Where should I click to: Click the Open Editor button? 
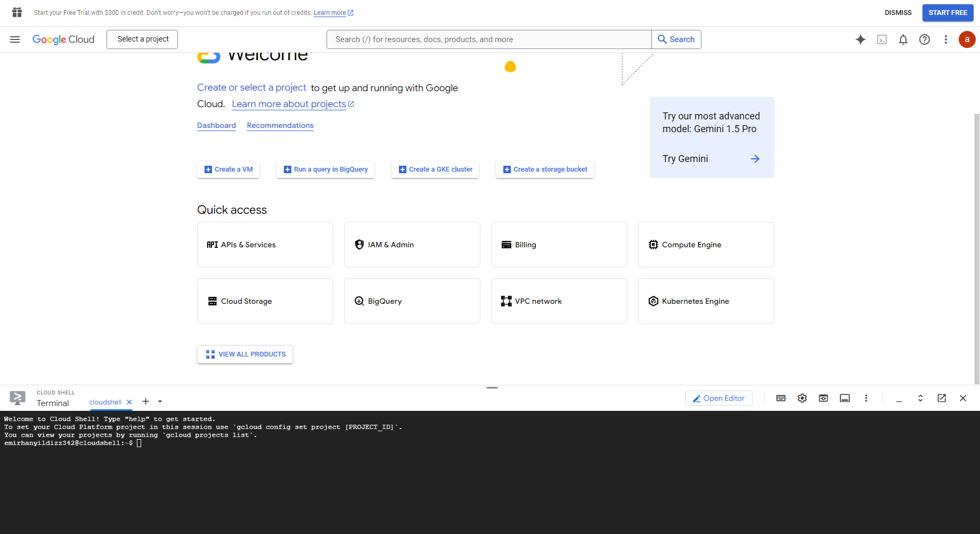coord(719,398)
